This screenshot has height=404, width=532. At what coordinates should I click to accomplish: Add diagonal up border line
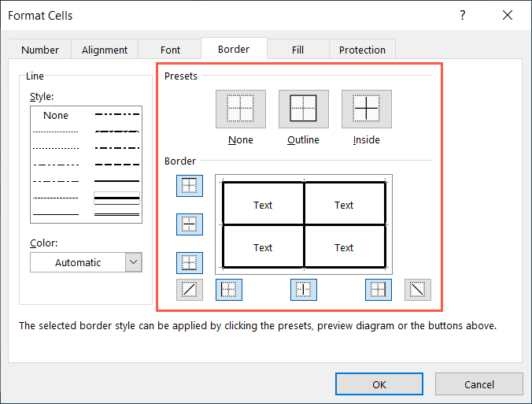click(x=190, y=290)
